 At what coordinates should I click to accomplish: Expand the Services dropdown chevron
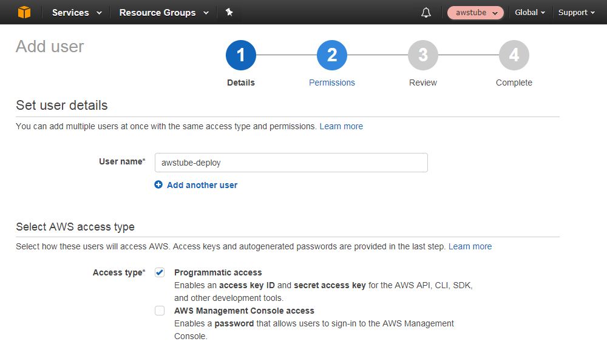98,12
